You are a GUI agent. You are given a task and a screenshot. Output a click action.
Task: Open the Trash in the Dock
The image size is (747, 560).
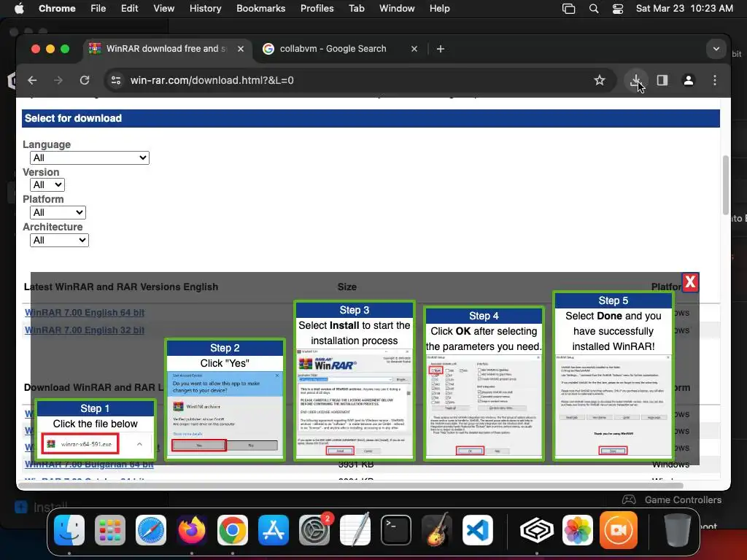pos(677,530)
